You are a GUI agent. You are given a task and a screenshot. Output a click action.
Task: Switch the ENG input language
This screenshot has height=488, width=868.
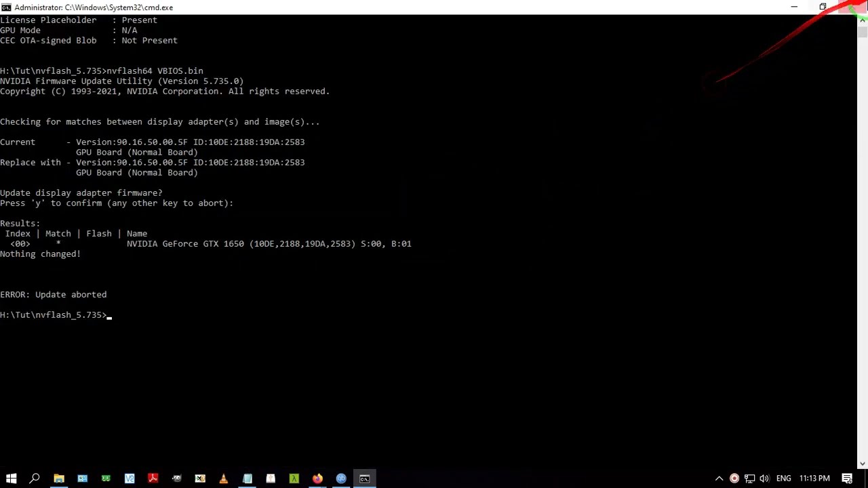click(x=783, y=479)
